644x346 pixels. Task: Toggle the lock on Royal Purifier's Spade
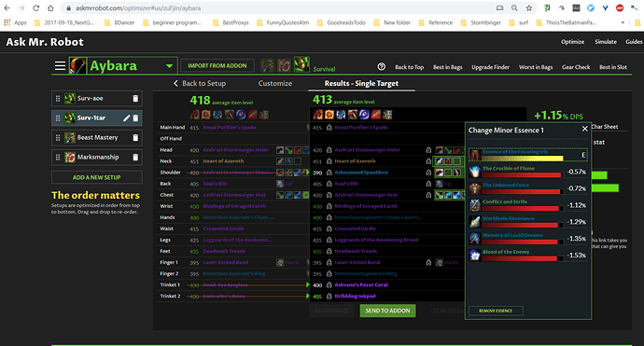(329, 128)
